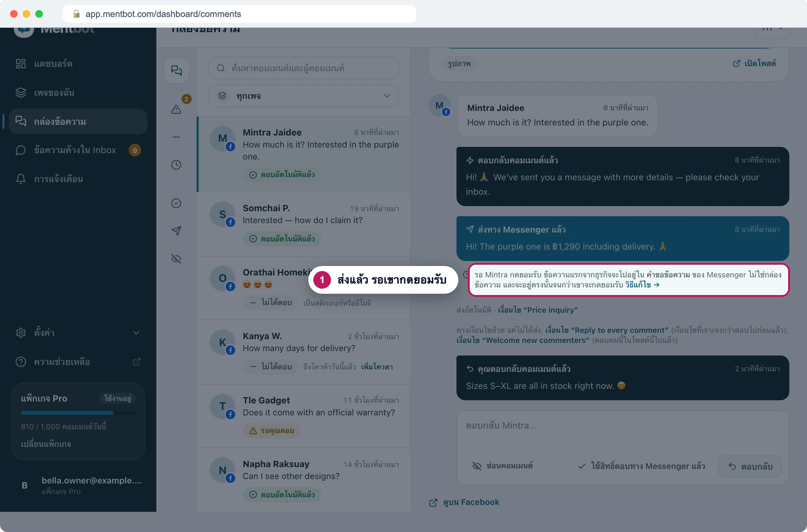This screenshot has height=532, width=807.
Task: Click the comment search input field
Action: coord(303,68)
